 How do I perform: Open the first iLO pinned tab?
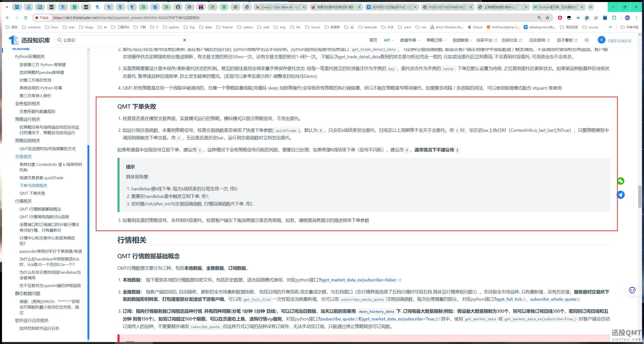click(x=51, y=7)
